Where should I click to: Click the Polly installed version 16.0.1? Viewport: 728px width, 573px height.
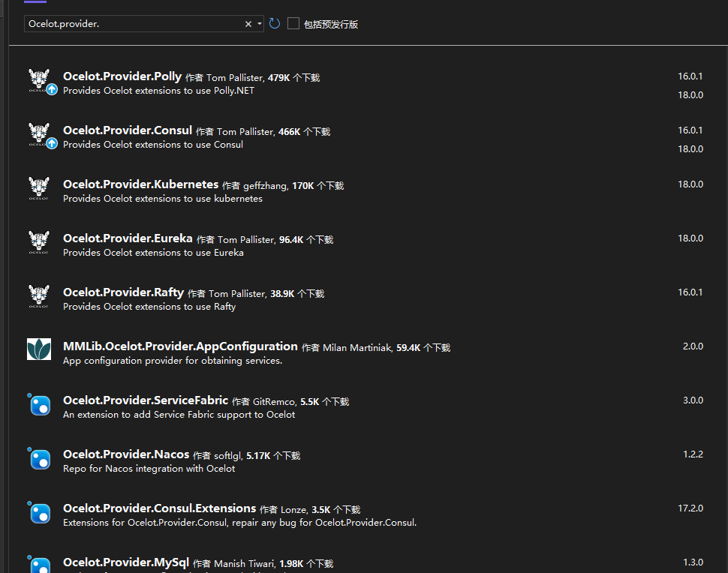click(690, 76)
